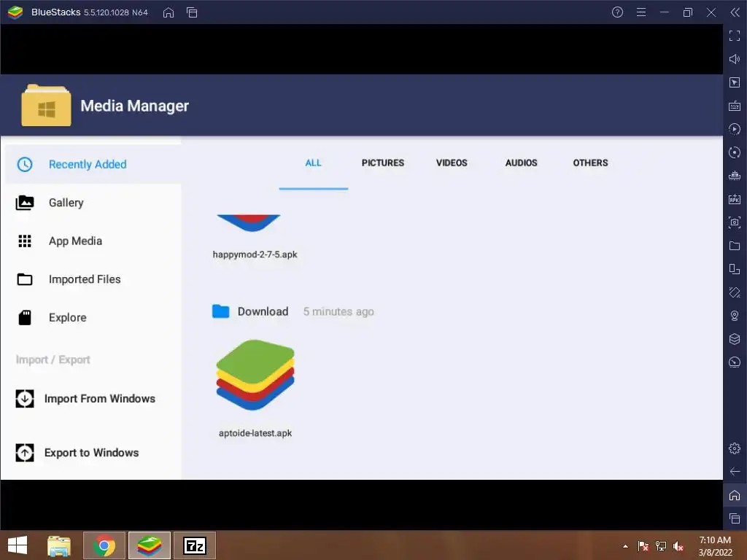Open 7-Zip from the taskbar

click(x=195, y=545)
